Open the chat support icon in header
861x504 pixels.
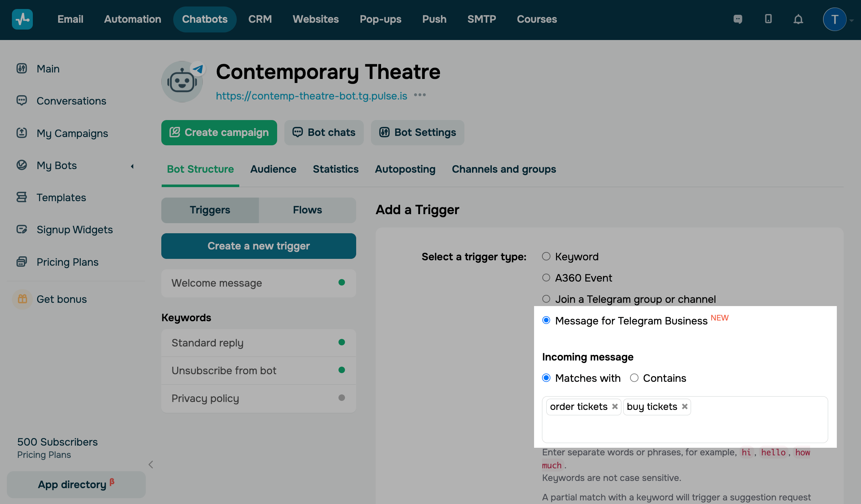click(738, 19)
